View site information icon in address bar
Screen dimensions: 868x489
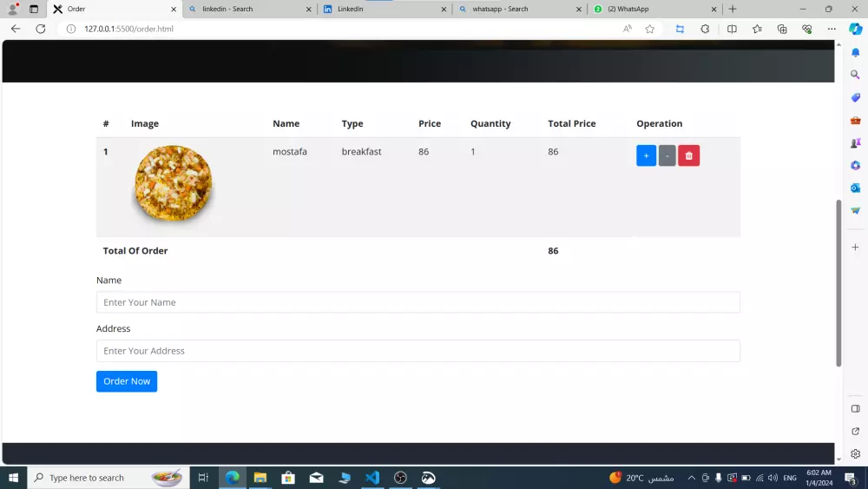[x=71, y=29]
